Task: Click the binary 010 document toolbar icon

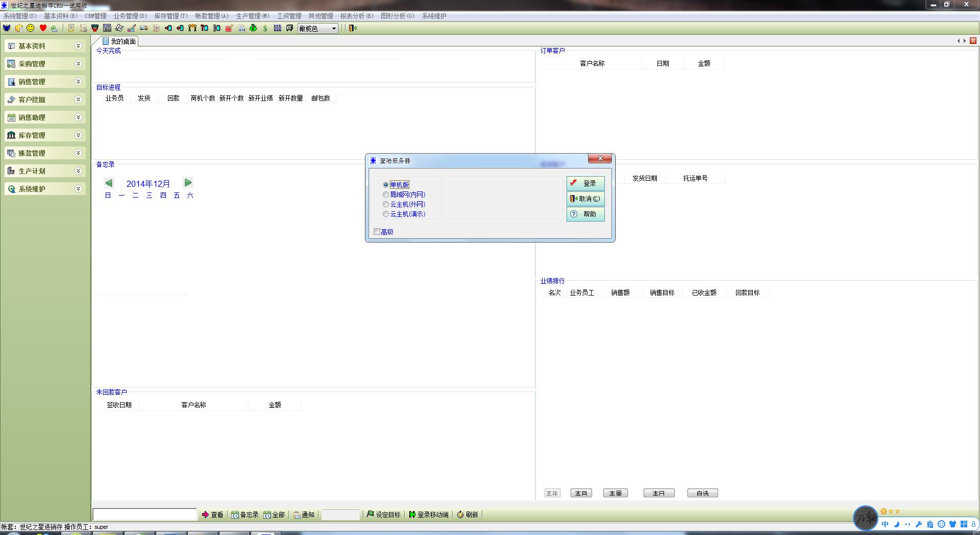Action: pos(241,28)
